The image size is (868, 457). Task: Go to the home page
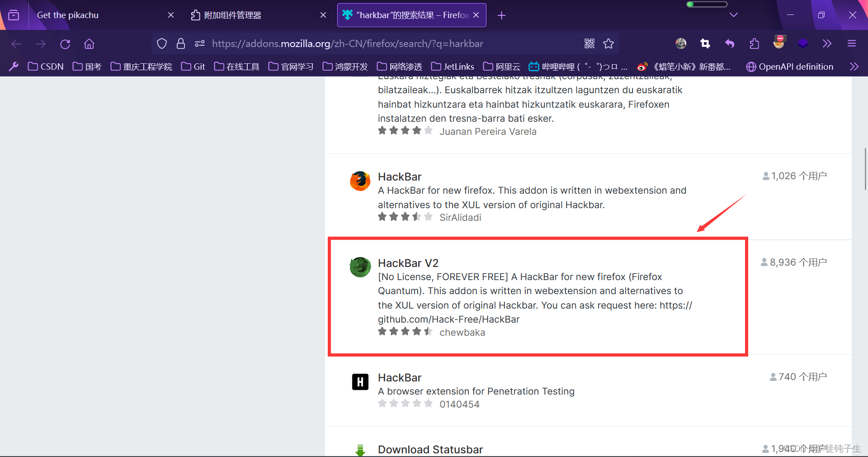click(x=89, y=44)
